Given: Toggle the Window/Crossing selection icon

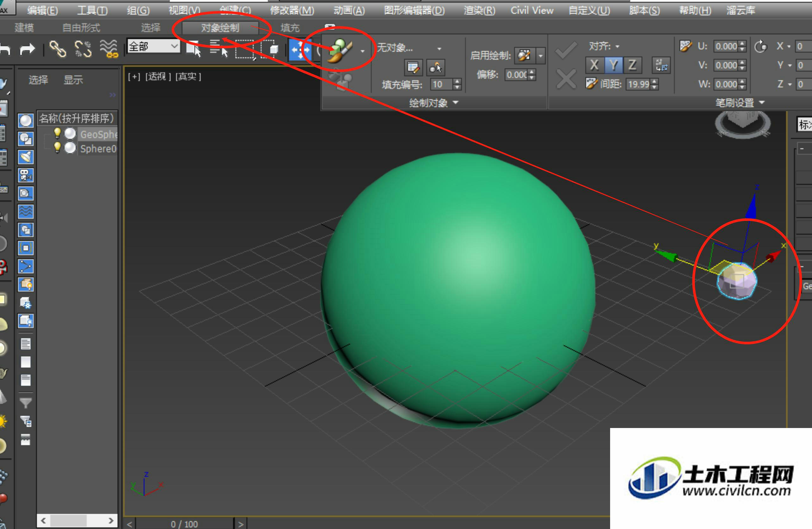Looking at the screenshot, I should coord(270,49).
